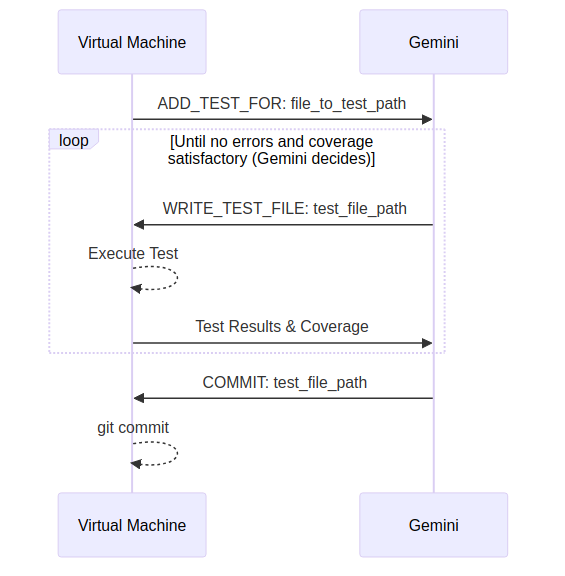Click the top Gemini participant box
This screenshot has width=565, height=576.
point(433,42)
